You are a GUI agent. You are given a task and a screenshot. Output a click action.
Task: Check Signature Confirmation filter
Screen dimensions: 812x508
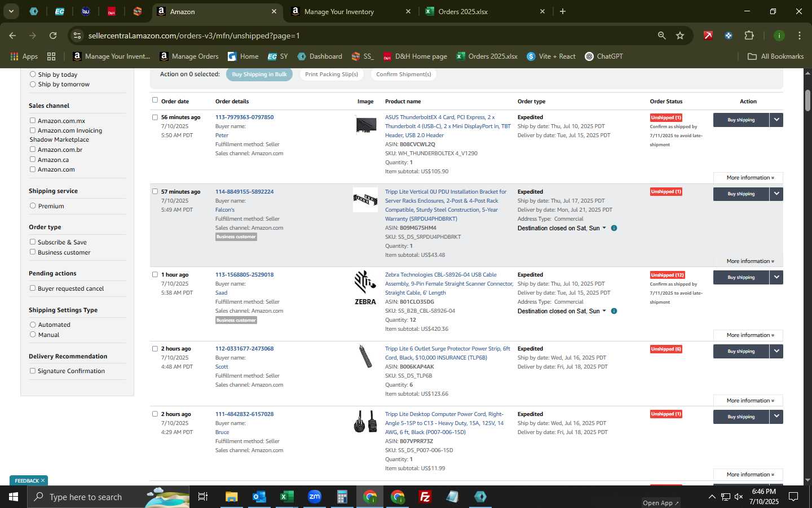33,370
